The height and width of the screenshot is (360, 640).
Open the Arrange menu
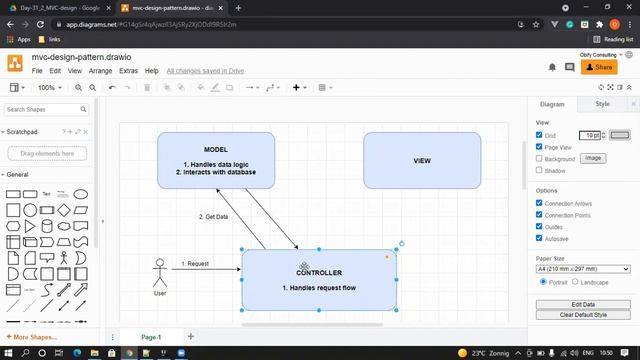[x=100, y=71]
